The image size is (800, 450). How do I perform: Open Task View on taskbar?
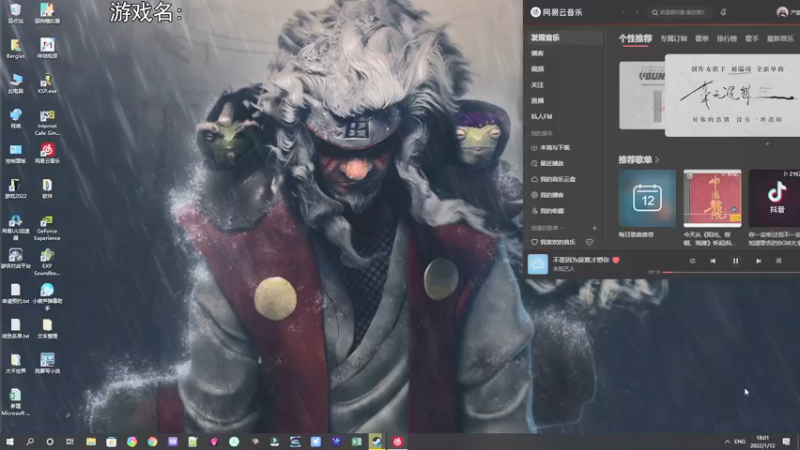[x=70, y=441]
